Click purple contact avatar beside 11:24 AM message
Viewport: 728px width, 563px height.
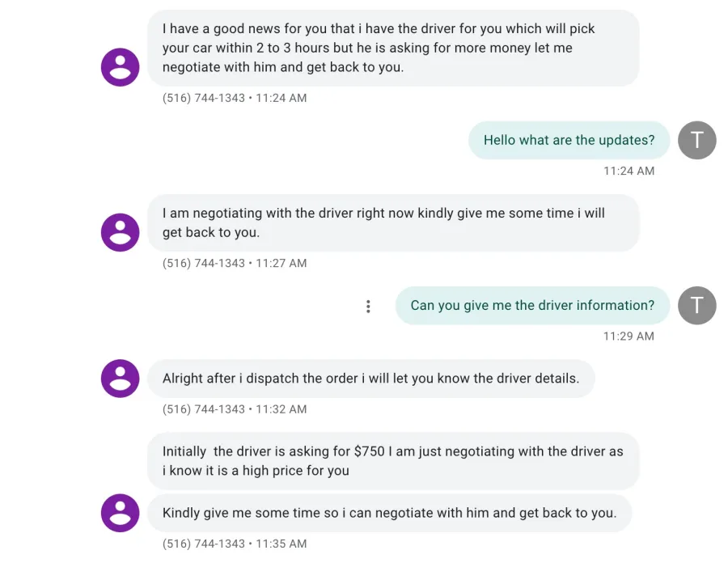point(121,67)
